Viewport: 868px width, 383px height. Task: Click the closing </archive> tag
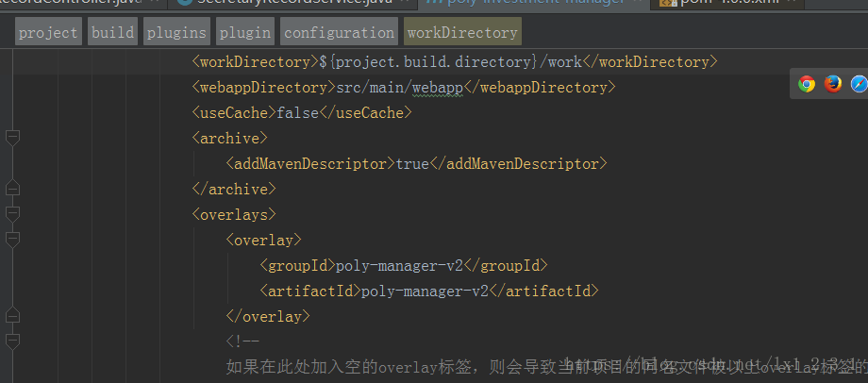[x=234, y=190]
